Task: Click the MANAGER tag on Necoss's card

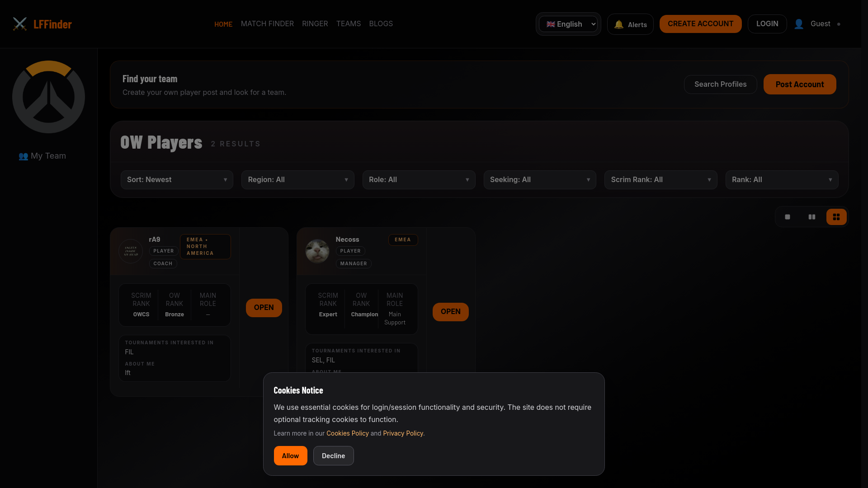Action: tap(354, 264)
